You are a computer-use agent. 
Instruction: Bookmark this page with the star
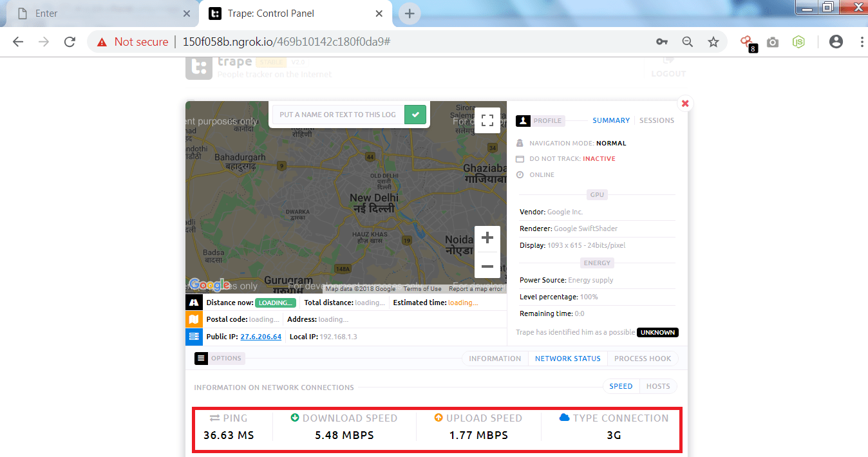coord(713,42)
